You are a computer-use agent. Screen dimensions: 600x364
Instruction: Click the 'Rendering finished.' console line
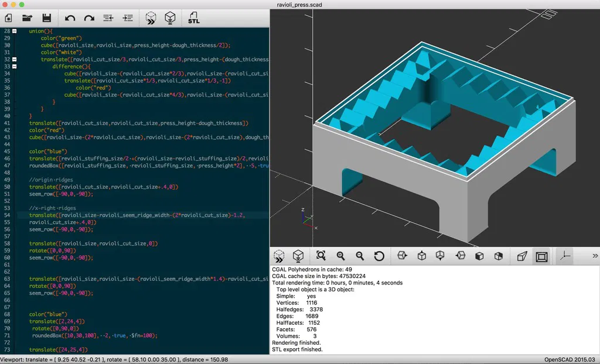(x=296, y=342)
